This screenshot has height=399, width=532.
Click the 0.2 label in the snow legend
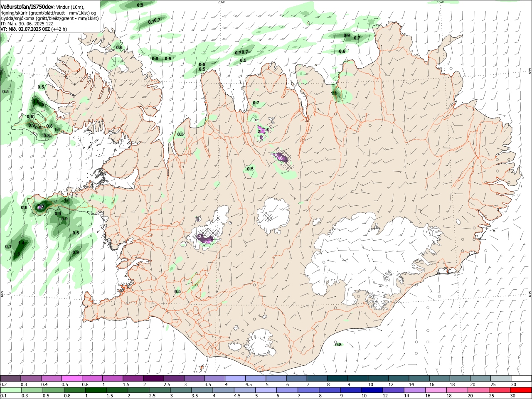[4, 385]
